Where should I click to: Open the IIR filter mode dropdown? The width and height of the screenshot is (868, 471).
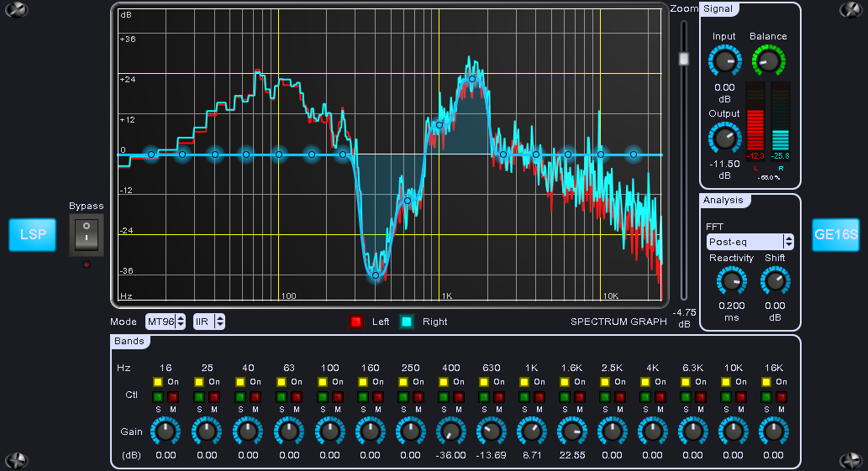coord(208,322)
